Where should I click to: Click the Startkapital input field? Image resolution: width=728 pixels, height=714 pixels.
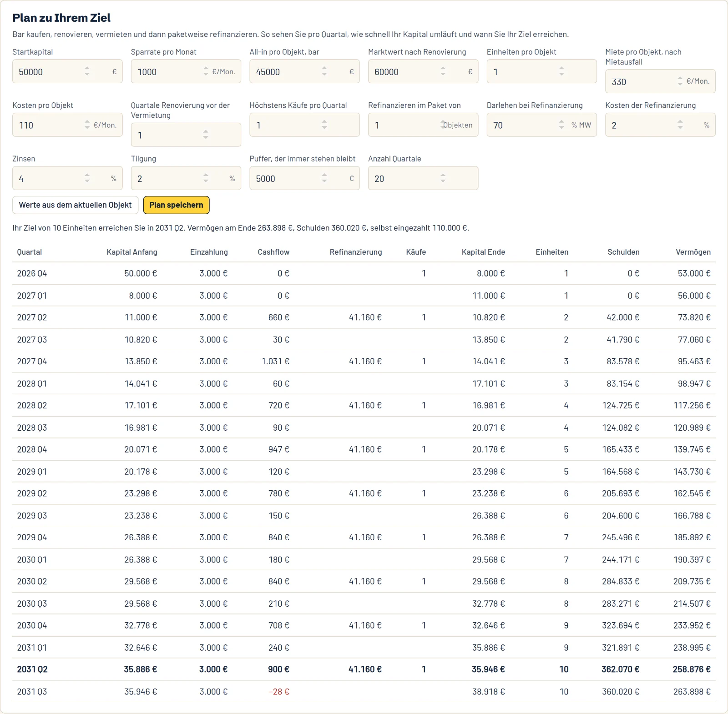[67, 71]
